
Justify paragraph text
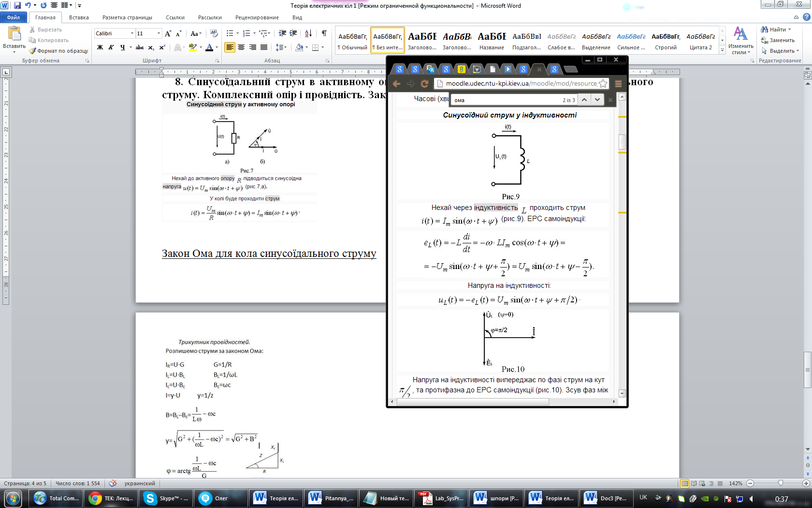coord(264,47)
